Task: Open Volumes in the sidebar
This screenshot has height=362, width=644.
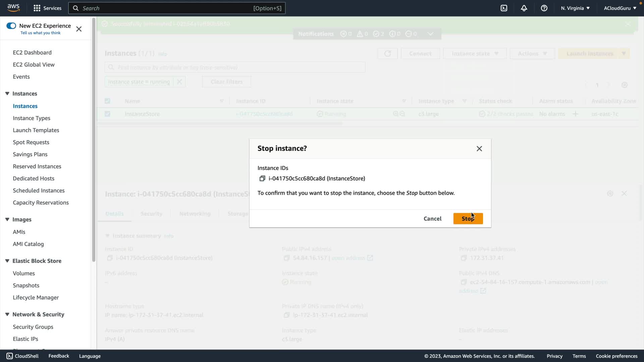Action: pyautogui.click(x=24, y=273)
